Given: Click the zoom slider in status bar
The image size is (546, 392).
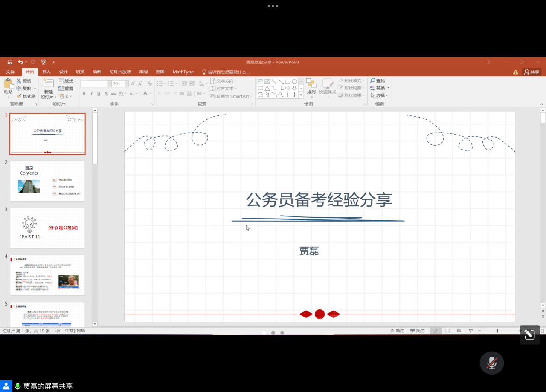Looking at the screenshot, I should coord(497,331).
